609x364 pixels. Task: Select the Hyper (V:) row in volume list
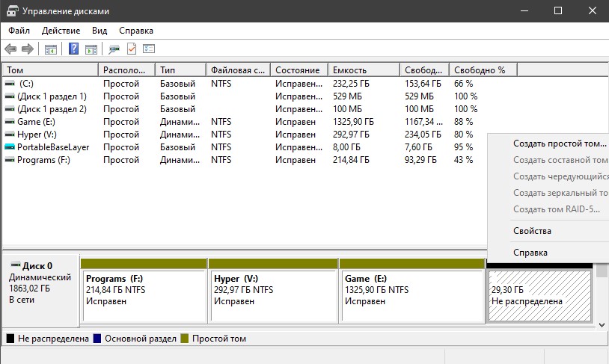[245, 135]
